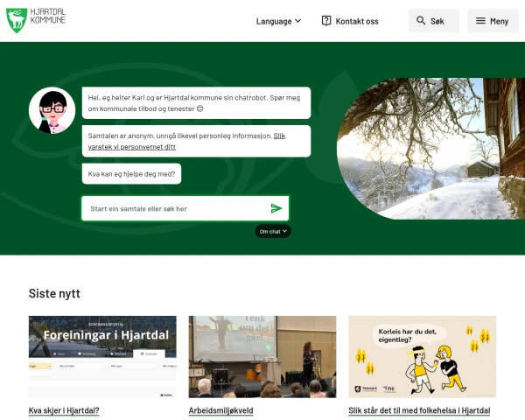
Task: Open 'Slik står det til med folkehelsa' link
Action: [419, 410]
